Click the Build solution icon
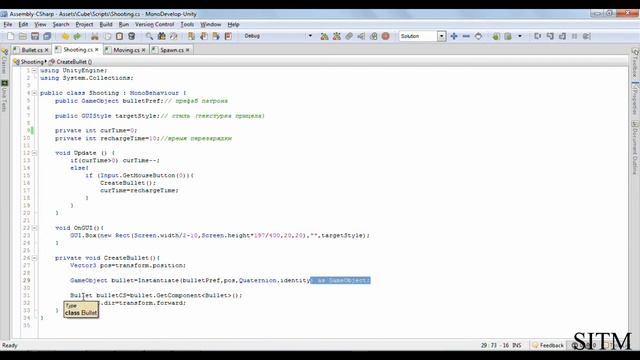 (x=324, y=36)
